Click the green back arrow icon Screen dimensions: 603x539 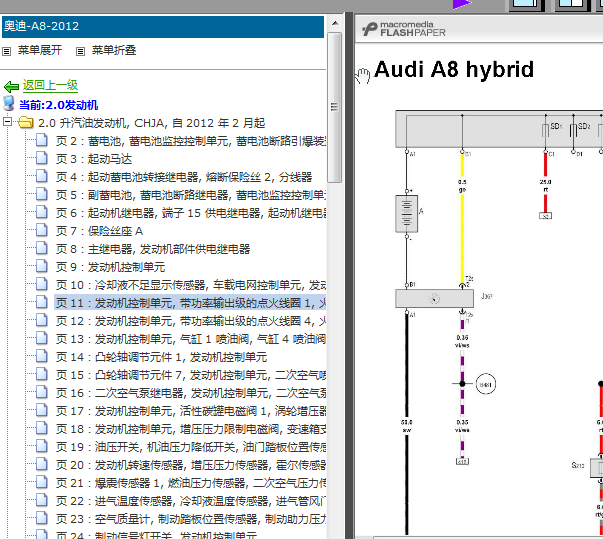(x=12, y=87)
